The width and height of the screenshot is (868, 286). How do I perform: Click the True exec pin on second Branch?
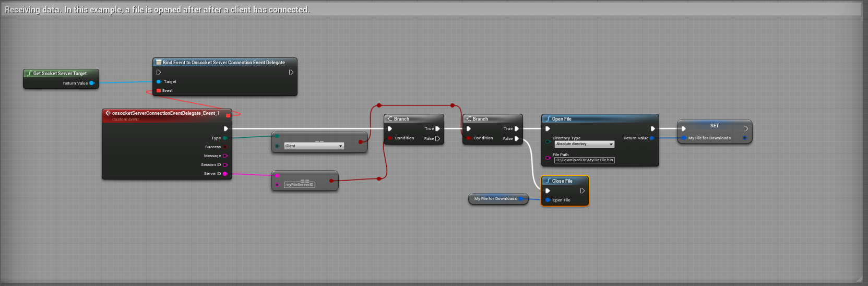pyautogui.click(x=516, y=129)
